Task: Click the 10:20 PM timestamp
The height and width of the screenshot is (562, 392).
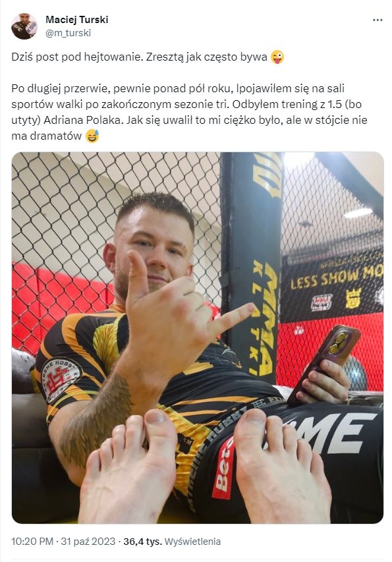Action: pos(32,541)
